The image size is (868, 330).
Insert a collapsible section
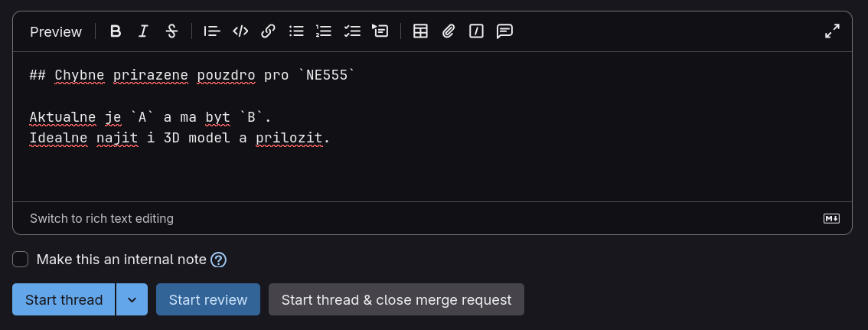[380, 31]
